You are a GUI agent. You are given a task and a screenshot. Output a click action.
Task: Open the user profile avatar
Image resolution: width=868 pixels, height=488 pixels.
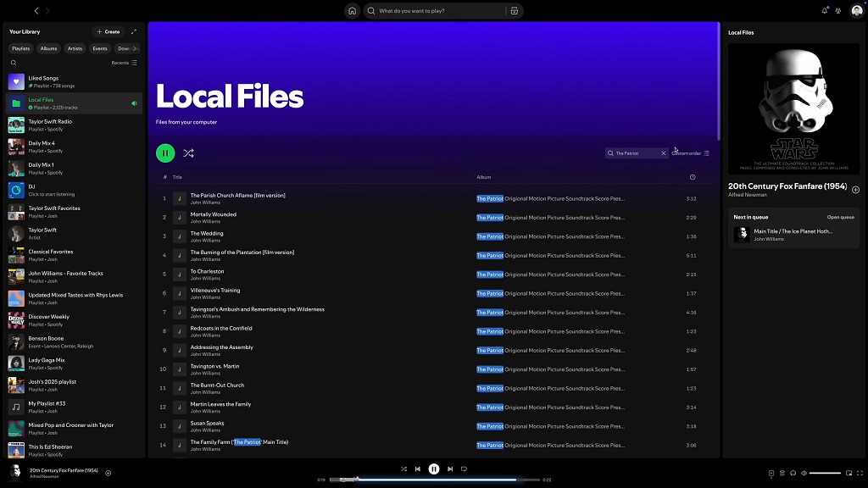pyautogui.click(x=856, y=10)
